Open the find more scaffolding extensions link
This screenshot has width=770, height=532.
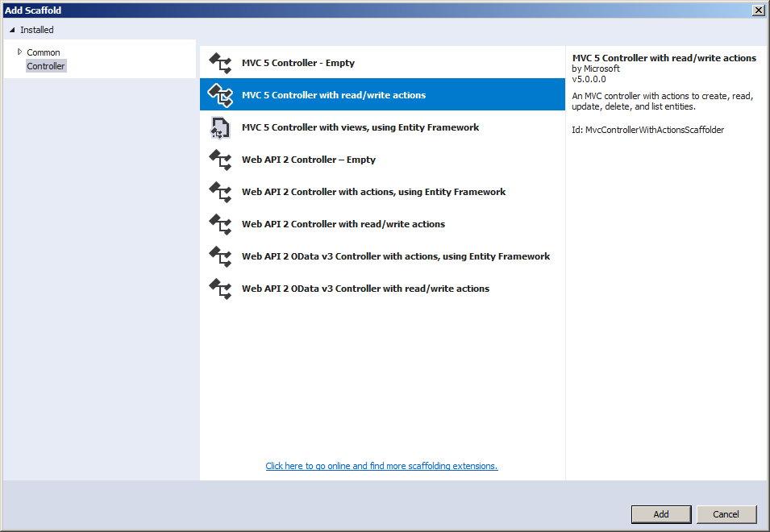click(381, 466)
